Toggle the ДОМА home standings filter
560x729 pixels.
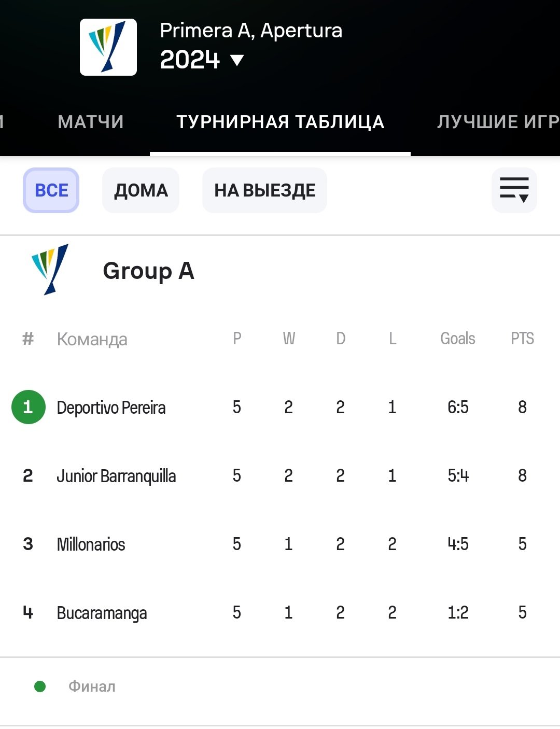coord(141,190)
